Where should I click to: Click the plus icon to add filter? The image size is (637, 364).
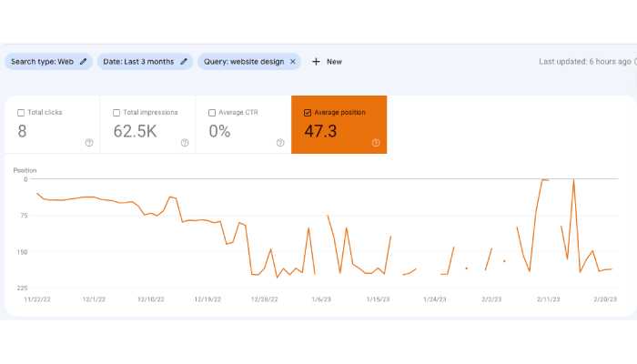tap(316, 62)
